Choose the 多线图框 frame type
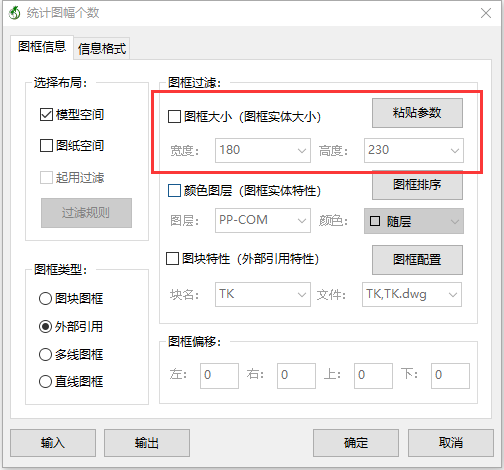Screen dimensions: 504x470 tap(45, 355)
